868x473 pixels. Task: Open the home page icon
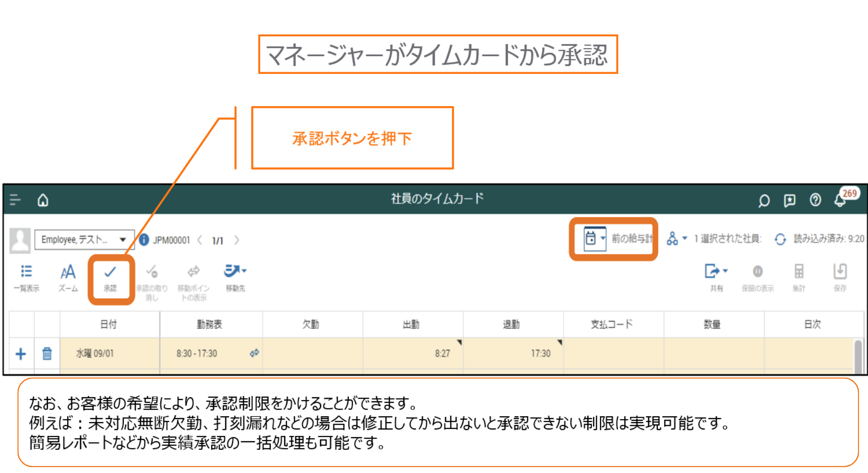[x=43, y=200]
